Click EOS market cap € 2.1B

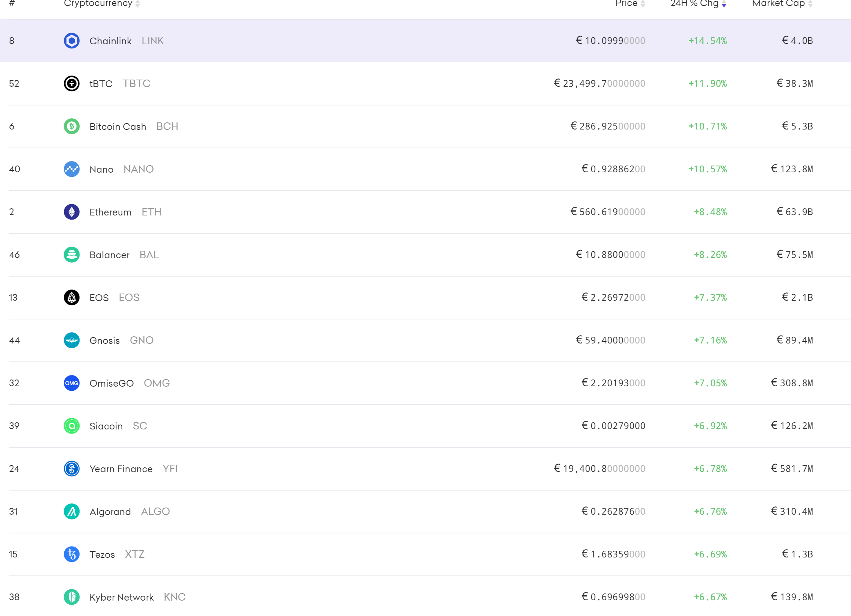(x=797, y=297)
